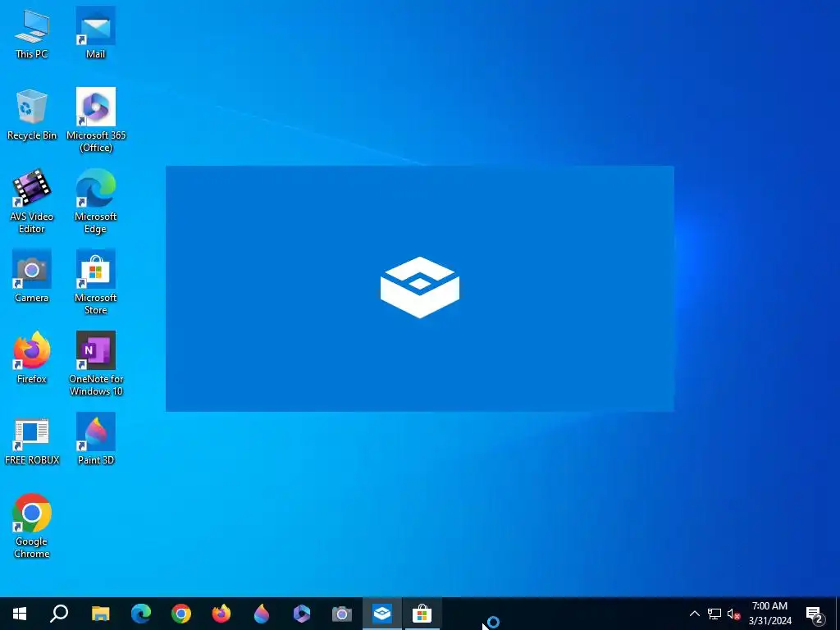Open Microsoft 365 from the taskbar
The image size is (840, 630).
tap(302, 614)
